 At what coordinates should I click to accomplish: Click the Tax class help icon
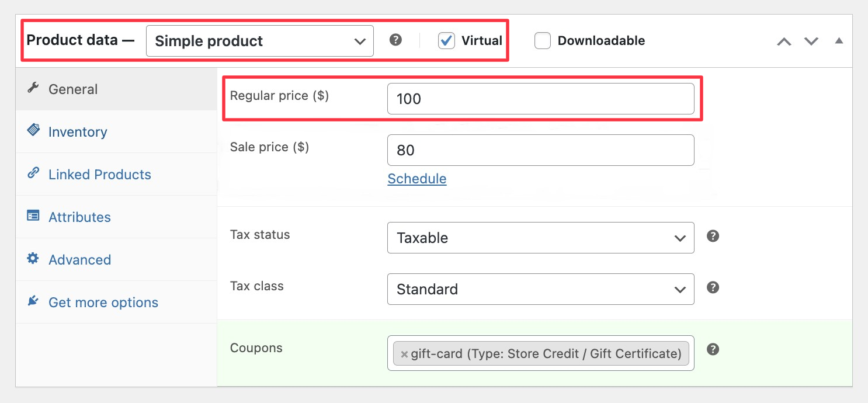[713, 287]
